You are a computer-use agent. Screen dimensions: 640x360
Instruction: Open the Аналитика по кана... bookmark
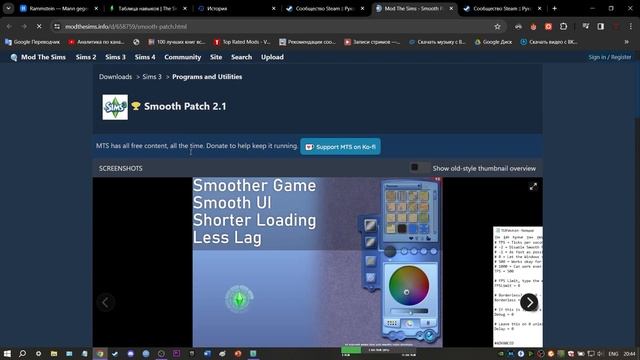click(x=96, y=42)
